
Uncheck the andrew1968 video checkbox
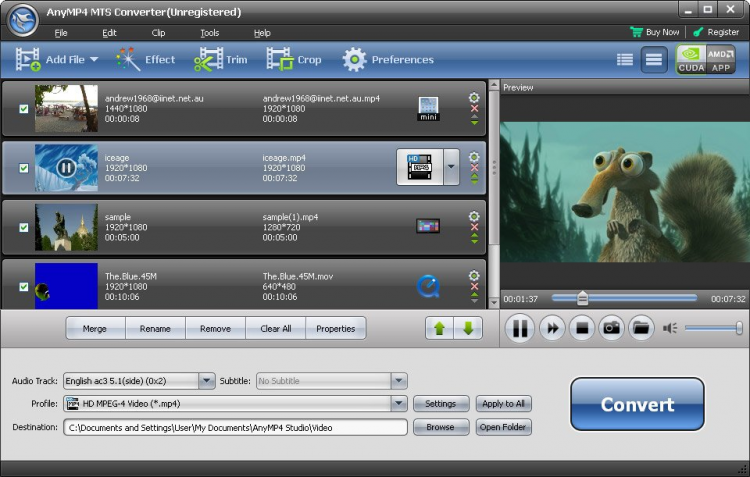click(x=23, y=109)
